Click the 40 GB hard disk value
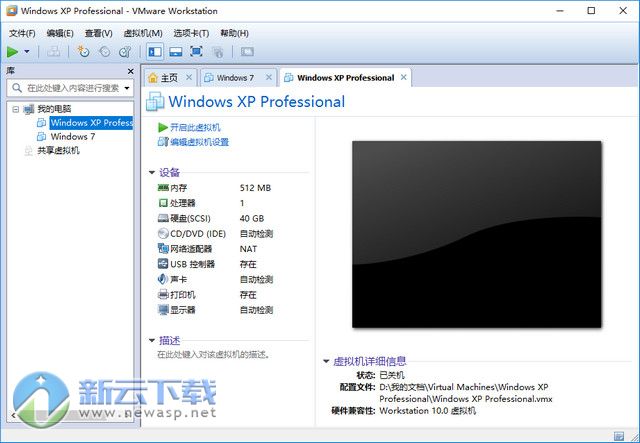 coord(252,218)
